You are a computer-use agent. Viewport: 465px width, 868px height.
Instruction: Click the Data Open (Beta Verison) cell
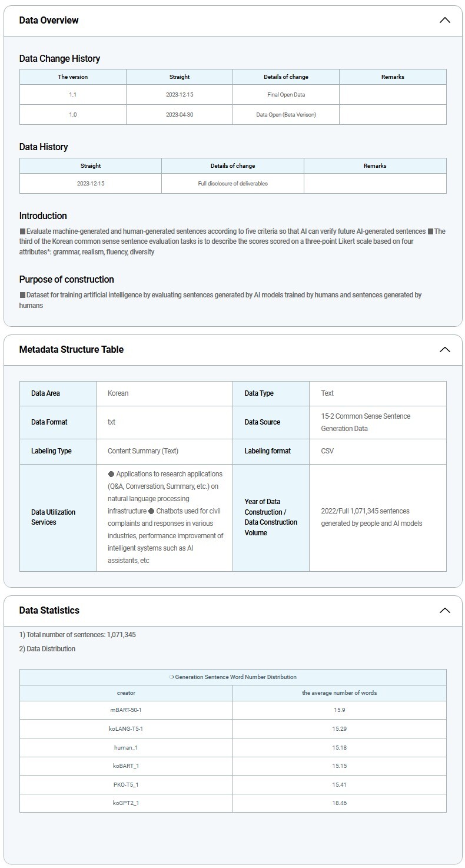pos(285,114)
